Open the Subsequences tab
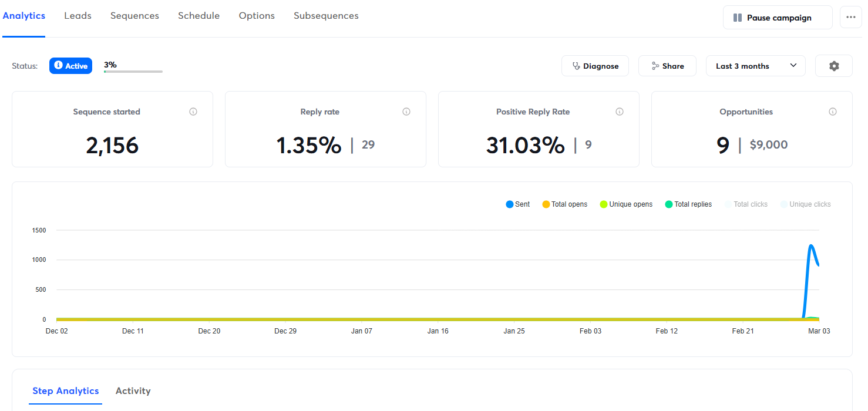This screenshot has width=868, height=411. coord(326,16)
